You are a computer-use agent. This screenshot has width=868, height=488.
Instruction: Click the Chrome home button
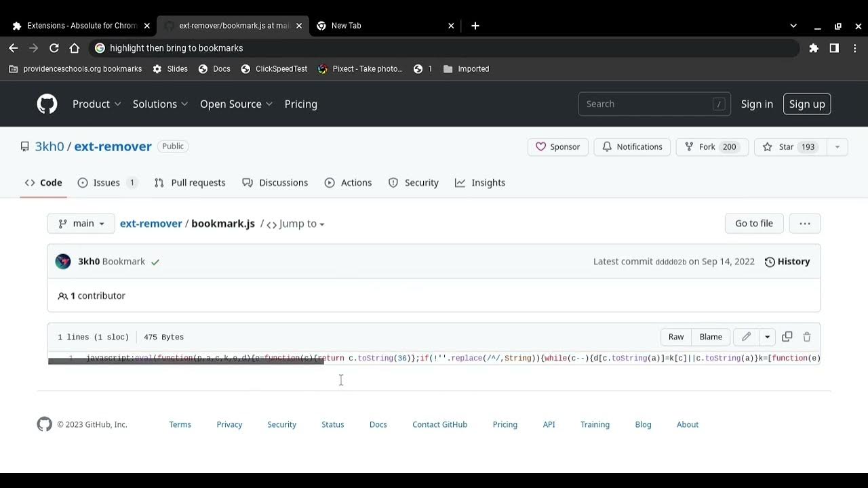click(75, 48)
